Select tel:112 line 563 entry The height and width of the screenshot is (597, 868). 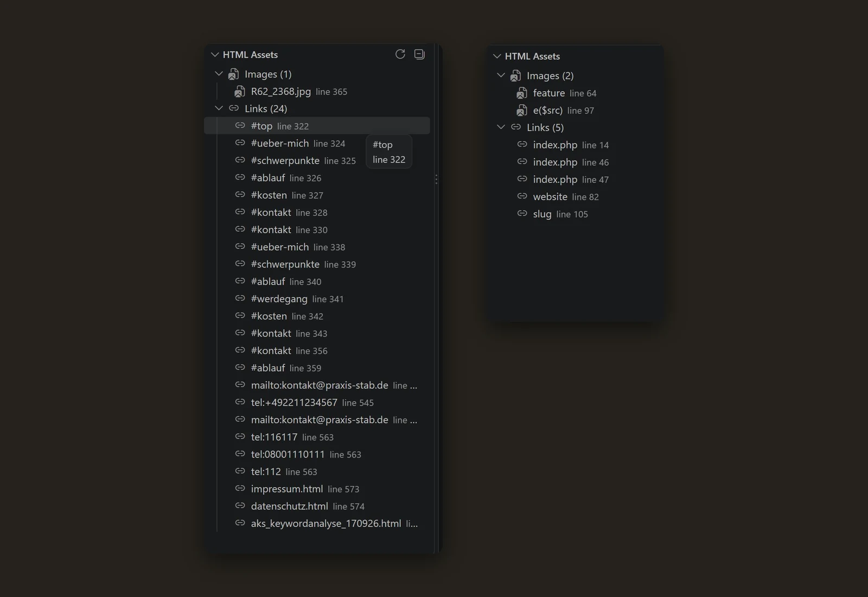point(317,472)
